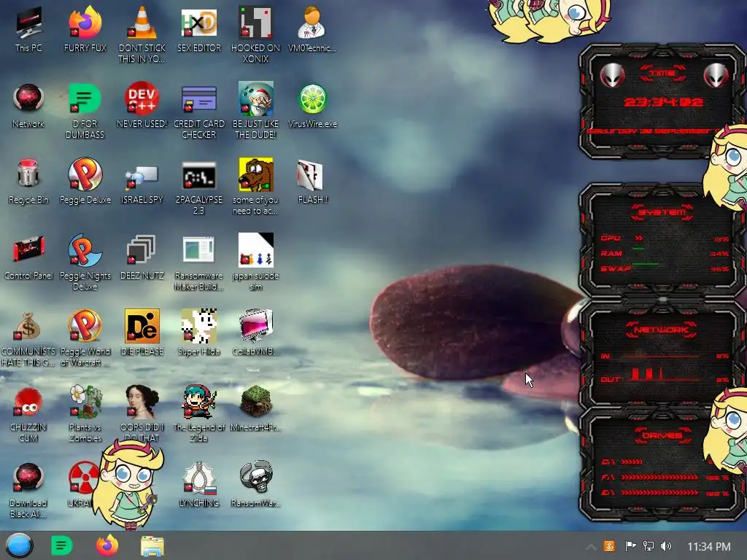Open the CREDIT CARD CHECKER shortcut

(x=199, y=111)
